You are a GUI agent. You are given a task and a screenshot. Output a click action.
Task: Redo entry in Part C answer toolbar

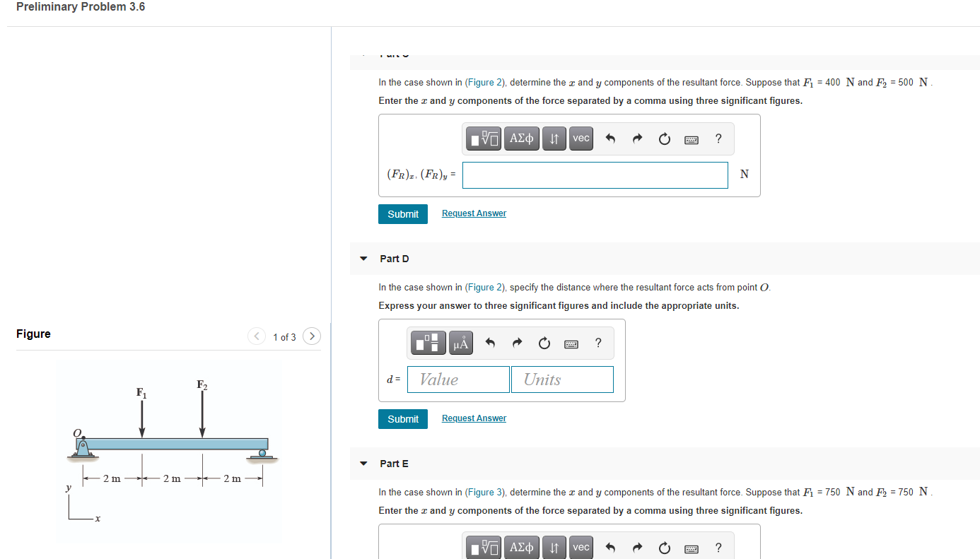coord(637,139)
